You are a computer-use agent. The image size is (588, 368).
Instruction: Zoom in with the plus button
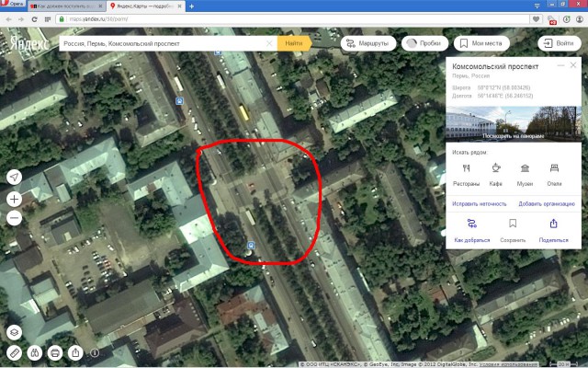[x=15, y=199]
